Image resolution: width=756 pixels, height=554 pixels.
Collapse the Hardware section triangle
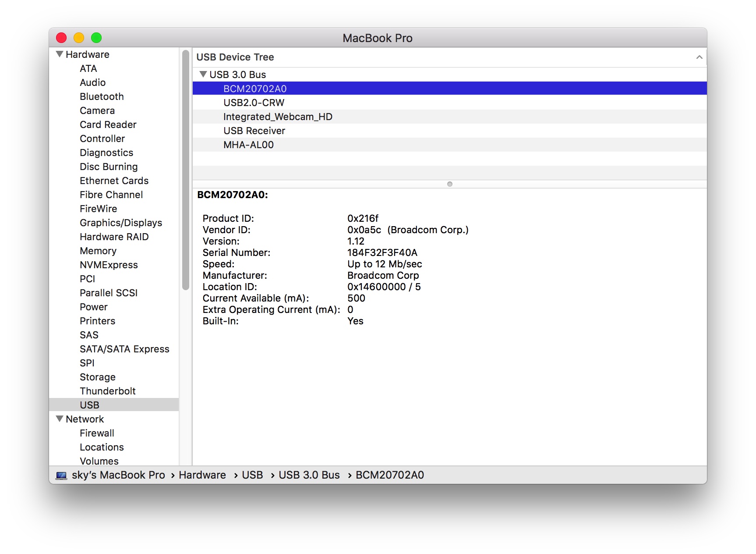coord(60,54)
